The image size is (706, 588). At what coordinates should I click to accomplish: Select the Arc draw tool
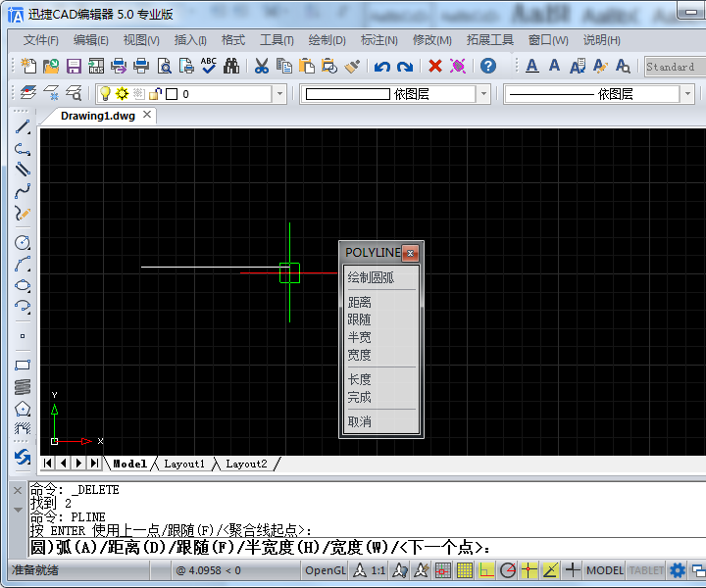click(23, 264)
